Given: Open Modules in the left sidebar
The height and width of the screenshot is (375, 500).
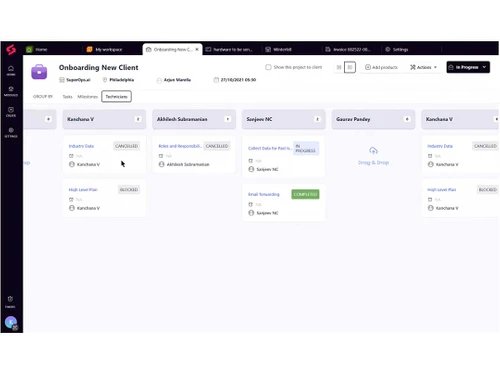Looking at the screenshot, I should pyautogui.click(x=11, y=91).
